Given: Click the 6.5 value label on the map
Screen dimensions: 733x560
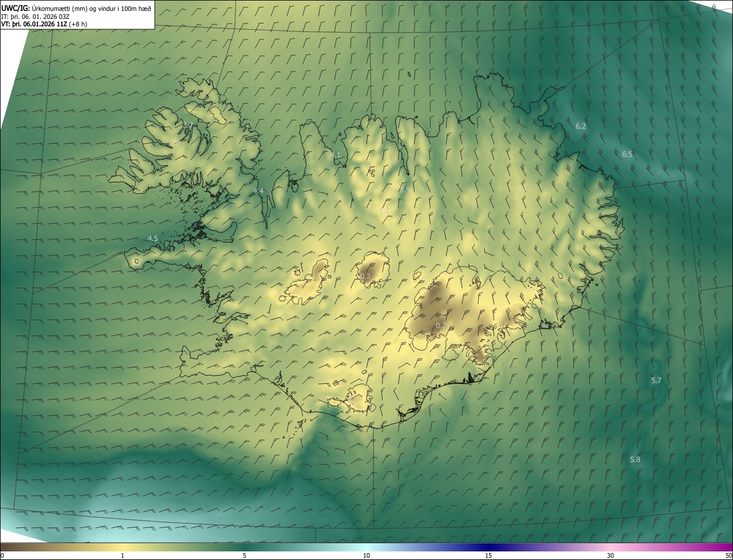Looking at the screenshot, I should tap(627, 154).
